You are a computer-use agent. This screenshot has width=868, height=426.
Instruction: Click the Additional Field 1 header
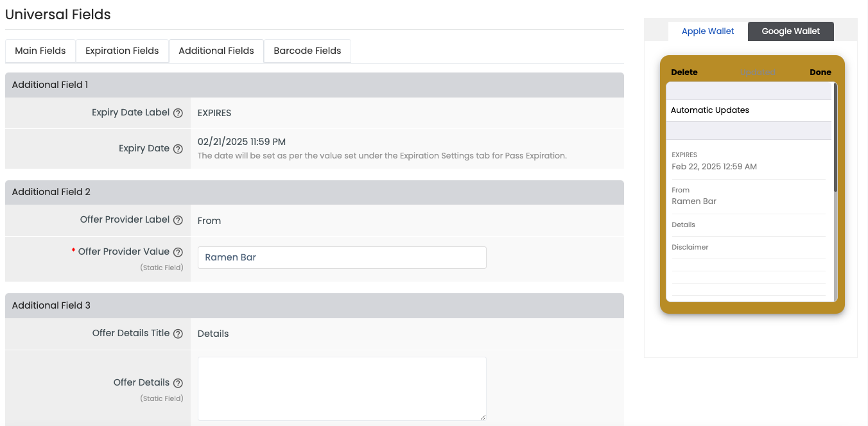315,85
